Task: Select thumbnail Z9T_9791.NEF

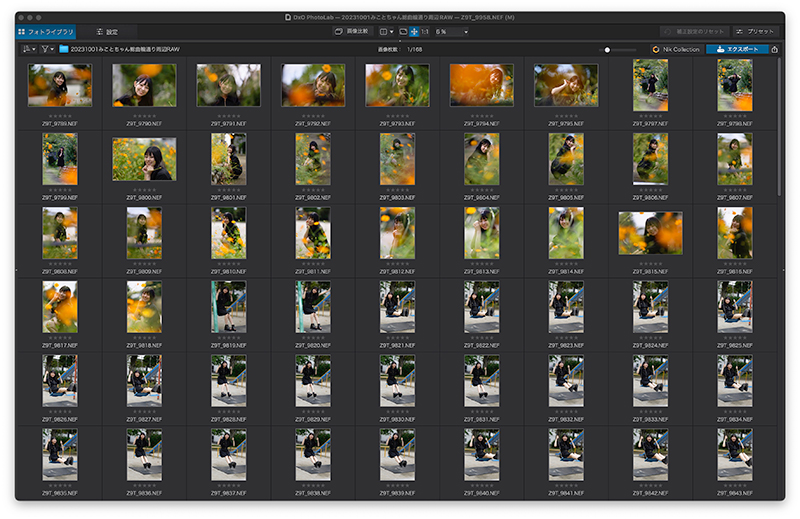Action: 229,85
